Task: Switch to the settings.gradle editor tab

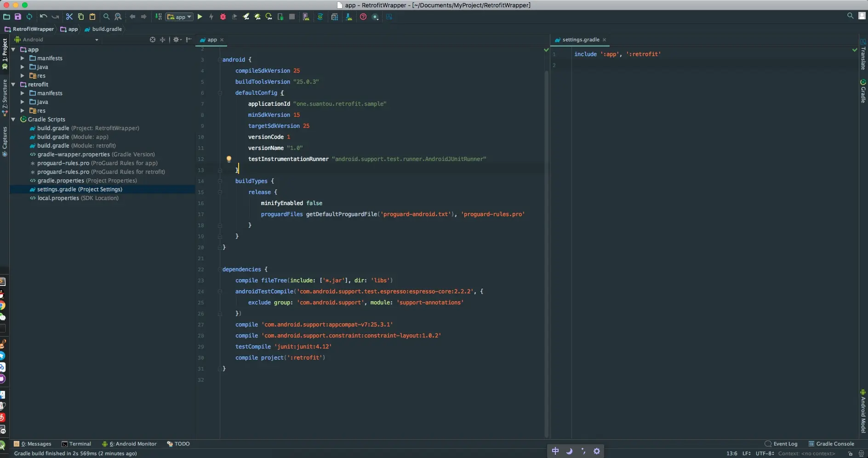Action: tap(580, 40)
